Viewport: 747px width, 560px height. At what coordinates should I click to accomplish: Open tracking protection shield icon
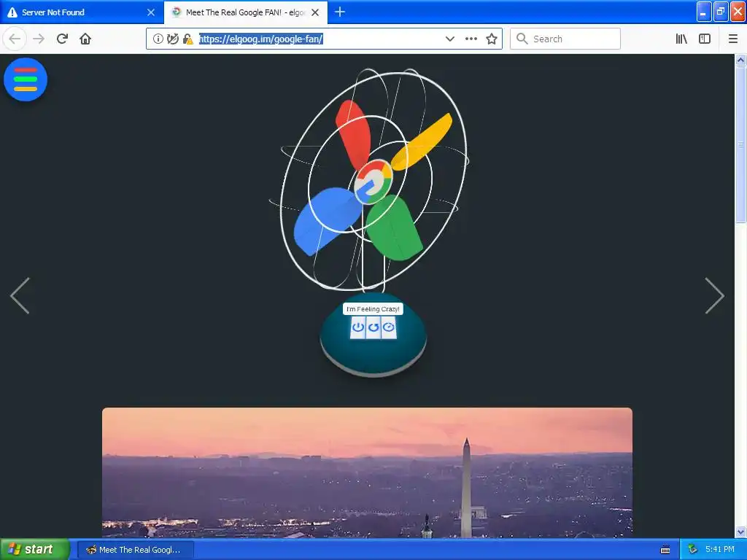(173, 39)
